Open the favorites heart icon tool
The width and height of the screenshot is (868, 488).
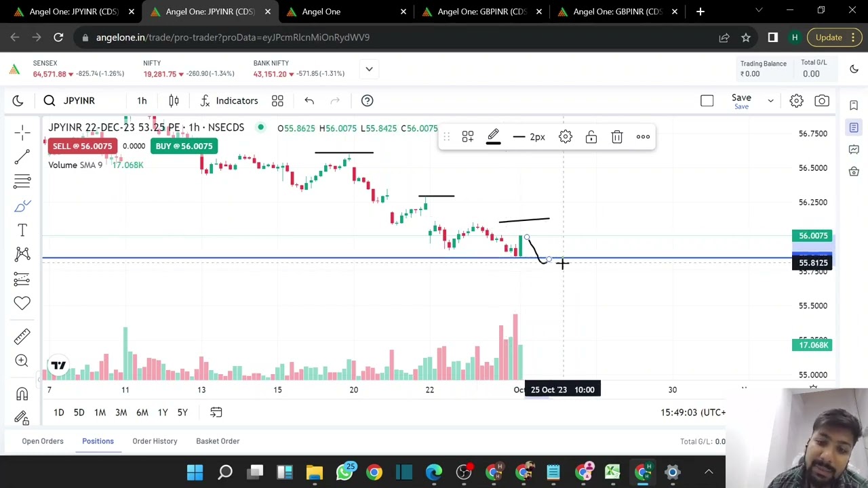(x=22, y=303)
